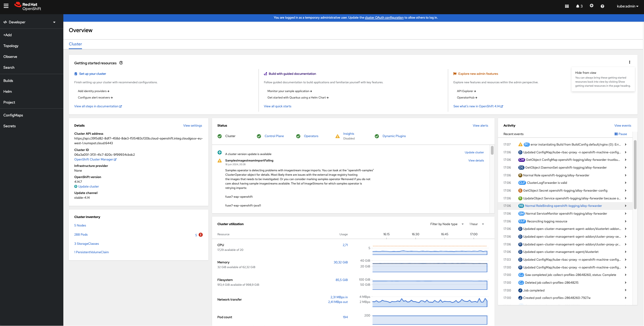Viewport: 644px width, 326px height.
Task: Click the J badge on Job completed event
Action: click(520, 290)
